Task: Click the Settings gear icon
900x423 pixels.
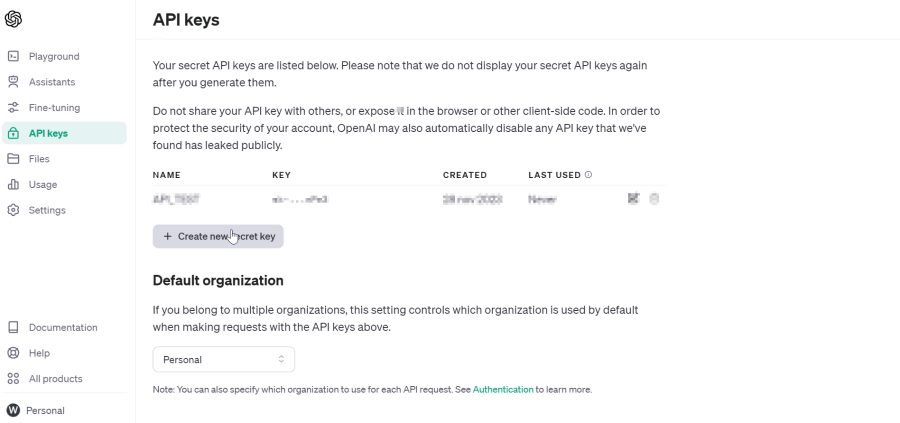Action: tap(13, 210)
